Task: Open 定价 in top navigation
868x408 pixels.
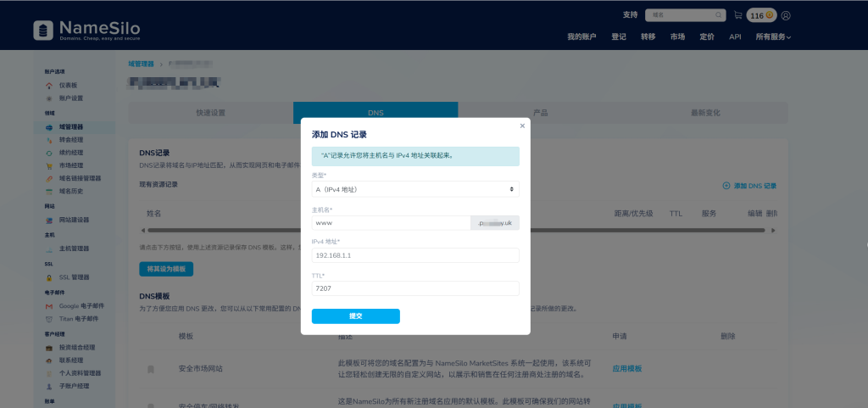Action: (x=707, y=37)
